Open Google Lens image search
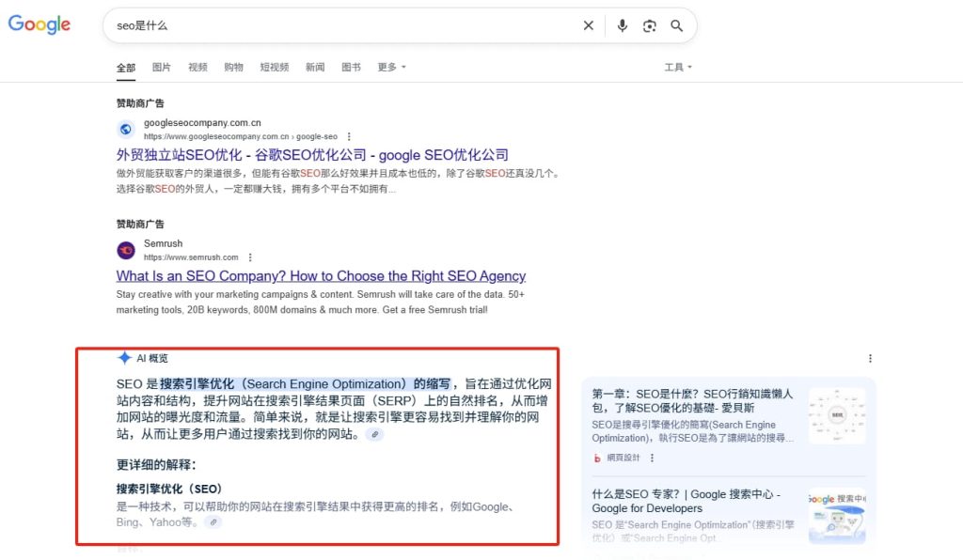This screenshot has height=560, width=963. pos(650,25)
